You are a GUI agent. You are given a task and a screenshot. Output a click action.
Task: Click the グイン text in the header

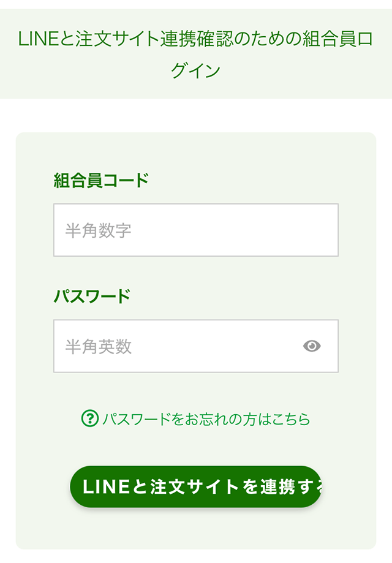195,70
